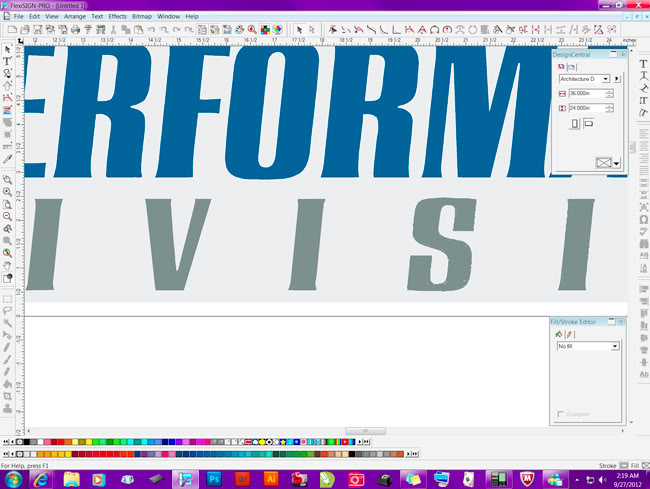650x489 pixels.
Task: Open DesignCentral second tab icon
Action: tap(572, 67)
